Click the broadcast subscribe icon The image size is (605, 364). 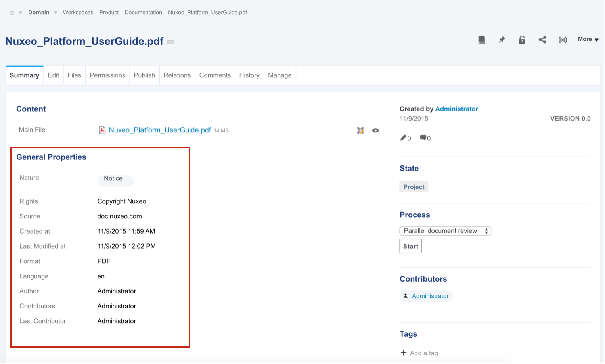(x=563, y=40)
